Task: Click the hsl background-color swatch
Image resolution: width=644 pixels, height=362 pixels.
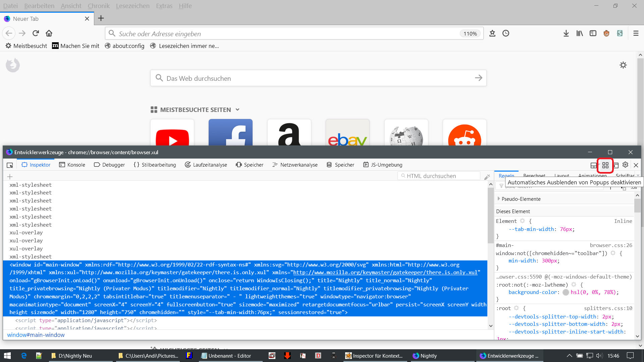Action: coord(566,292)
